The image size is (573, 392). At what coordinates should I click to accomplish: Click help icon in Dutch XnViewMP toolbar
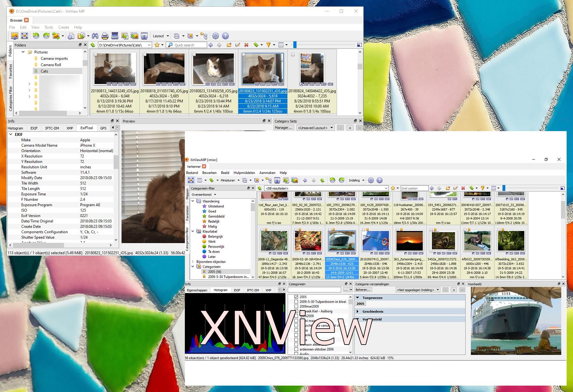[380, 180]
